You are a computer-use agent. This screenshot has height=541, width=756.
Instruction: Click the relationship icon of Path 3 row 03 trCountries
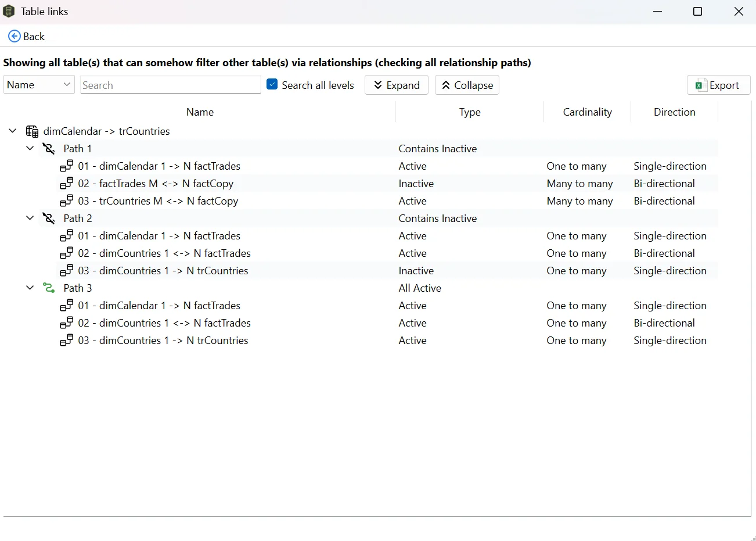point(67,341)
